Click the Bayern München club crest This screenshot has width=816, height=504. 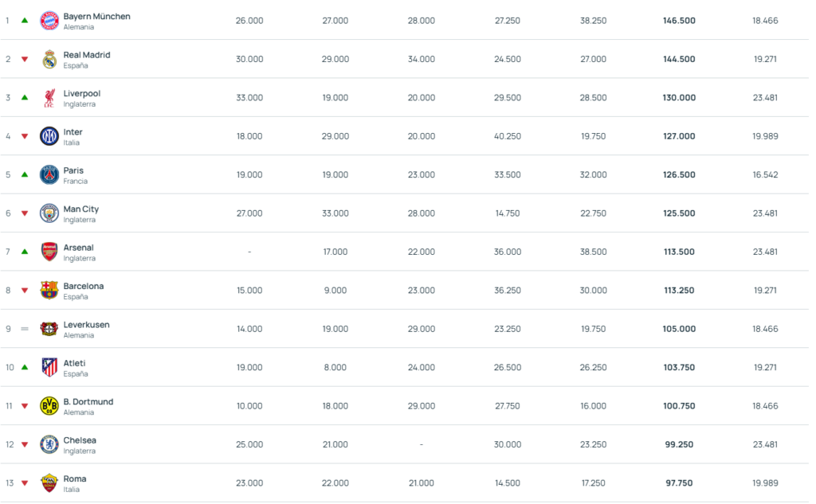49,21
